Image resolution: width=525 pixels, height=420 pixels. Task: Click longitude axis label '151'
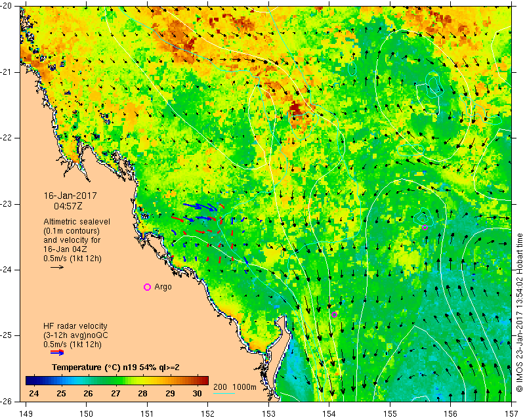pos(147,414)
